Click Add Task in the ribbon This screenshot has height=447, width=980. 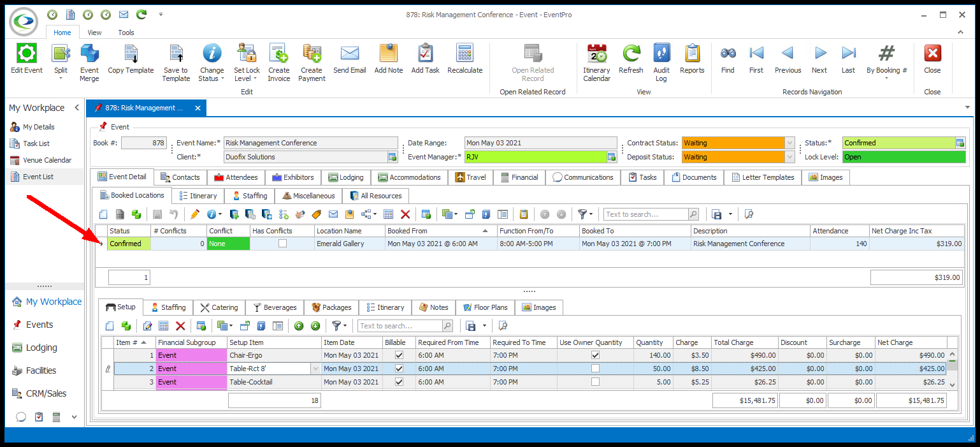425,59
